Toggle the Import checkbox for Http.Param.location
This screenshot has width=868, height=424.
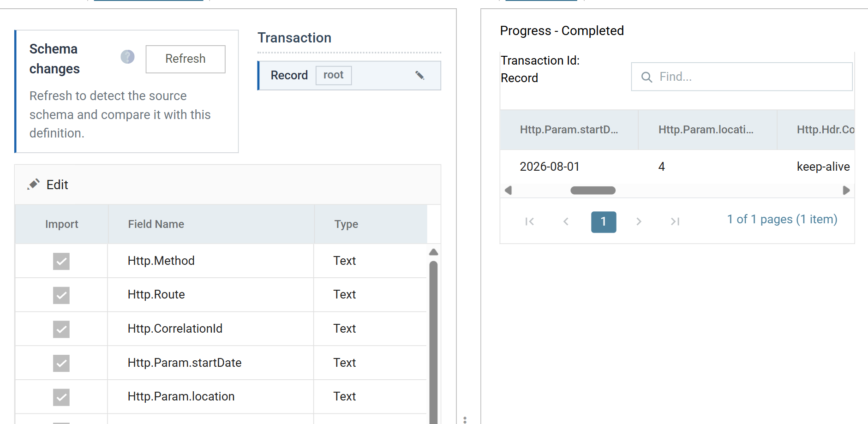click(61, 397)
